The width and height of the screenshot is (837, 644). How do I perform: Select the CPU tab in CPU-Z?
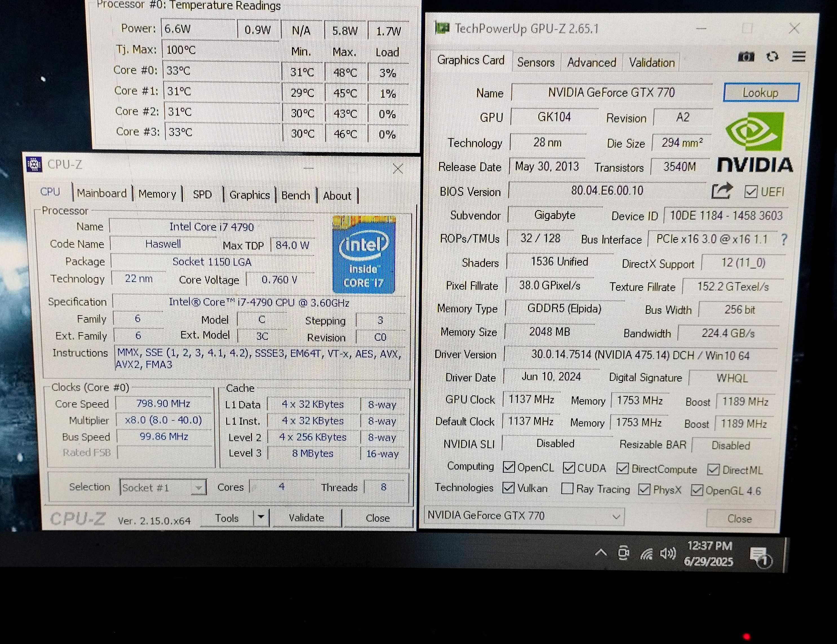50,191
